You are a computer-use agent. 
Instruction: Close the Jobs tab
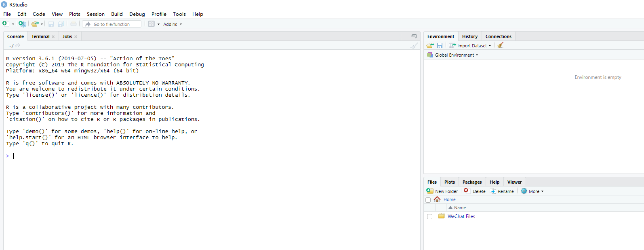click(76, 37)
